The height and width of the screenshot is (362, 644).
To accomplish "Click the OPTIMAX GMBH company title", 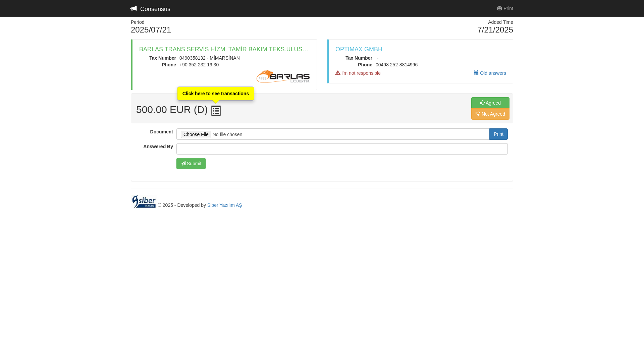I will [x=359, y=49].
